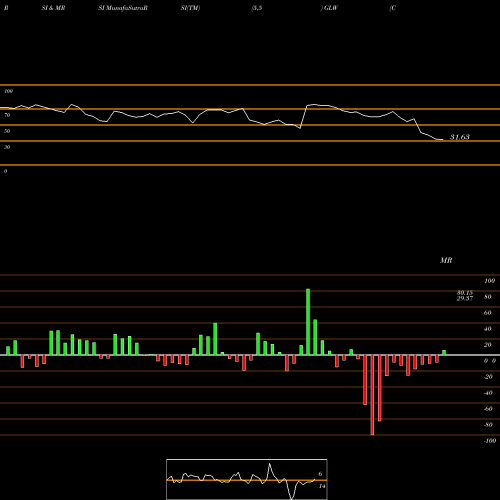Click the '60' label on MR axis
Screen dimensions: 500x500
[x=487, y=313]
